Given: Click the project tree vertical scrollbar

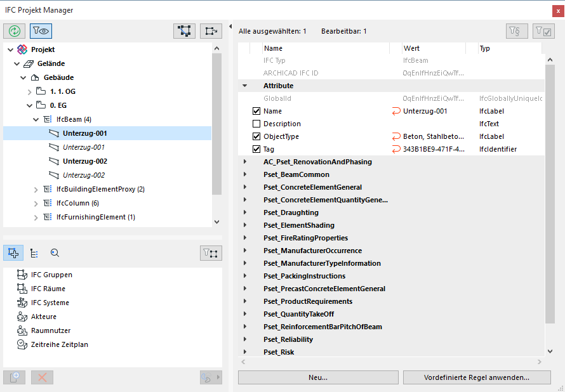Looking at the screenshot, I should click(x=216, y=127).
